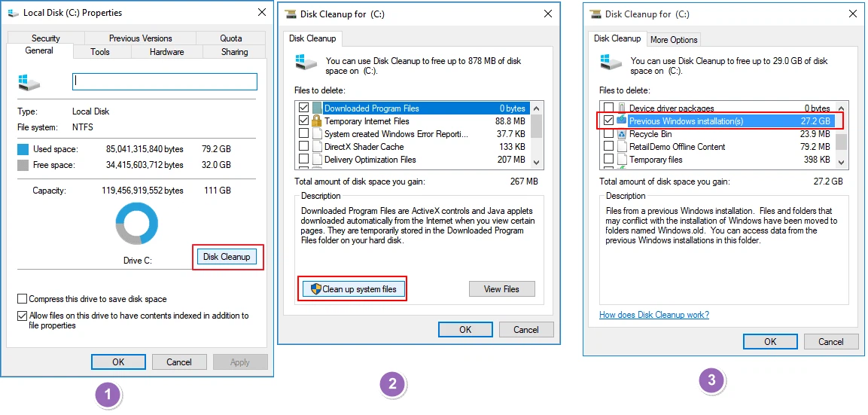Viewport: 868px width, 415px height.
Task: Click the blue Used space color swatch
Action: 23,149
